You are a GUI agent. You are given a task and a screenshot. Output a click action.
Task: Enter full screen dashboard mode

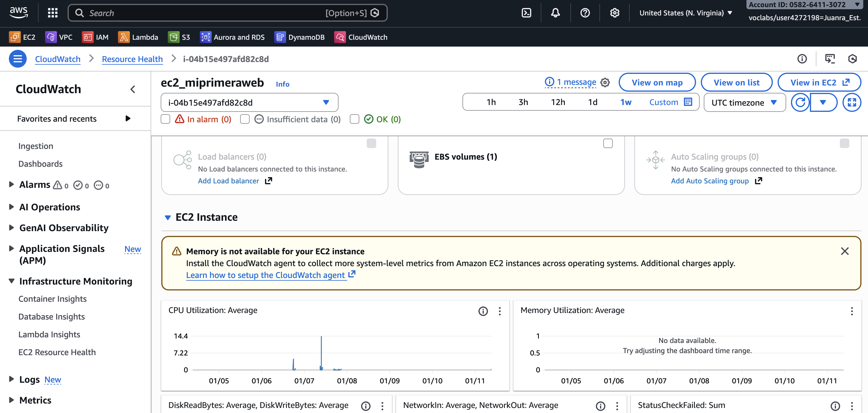click(x=851, y=102)
